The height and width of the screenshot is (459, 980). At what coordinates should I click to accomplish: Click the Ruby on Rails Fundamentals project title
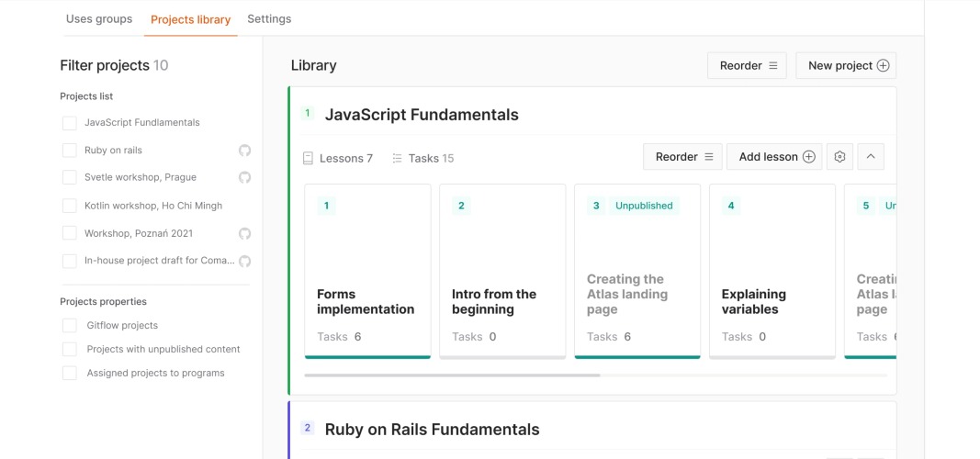coord(432,430)
